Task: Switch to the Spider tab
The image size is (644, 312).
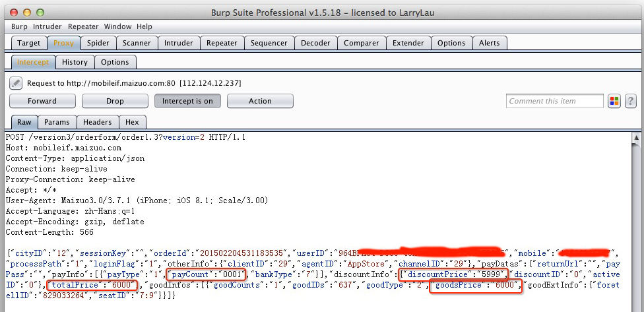Action: pyautogui.click(x=98, y=43)
